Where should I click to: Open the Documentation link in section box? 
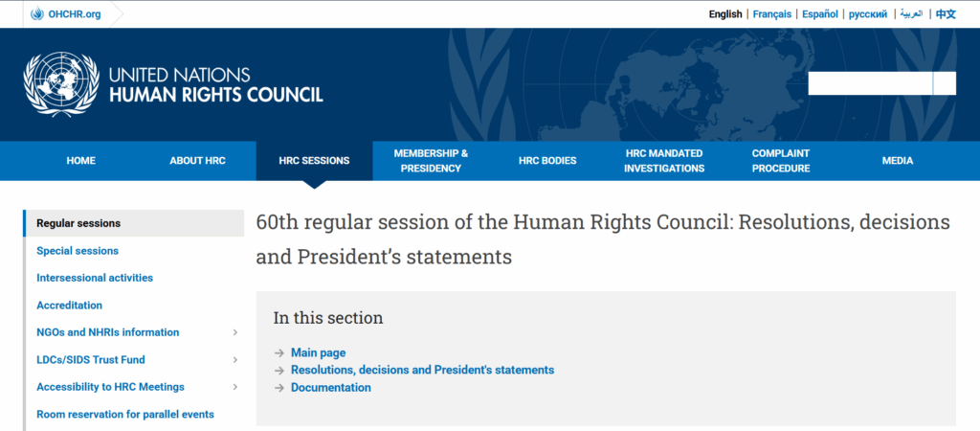(x=331, y=388)
